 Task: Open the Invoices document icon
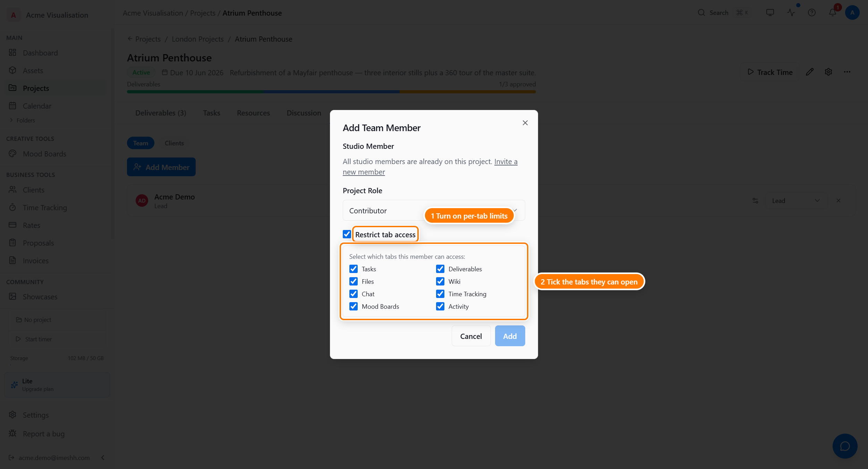point(12,260)
